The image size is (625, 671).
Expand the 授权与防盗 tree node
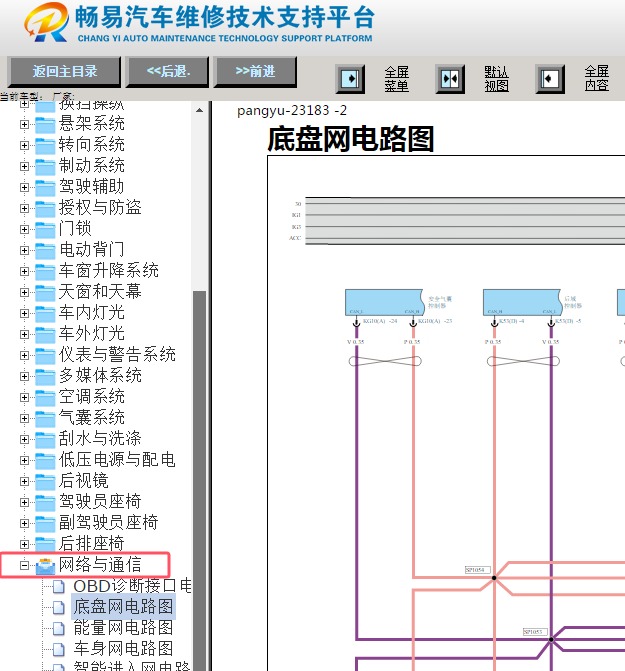click(24, 208)
